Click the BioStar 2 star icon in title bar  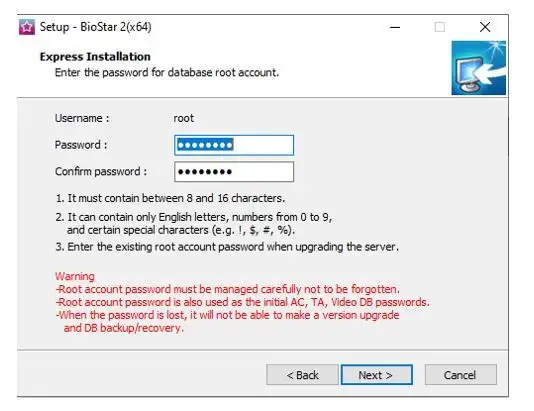27,27
